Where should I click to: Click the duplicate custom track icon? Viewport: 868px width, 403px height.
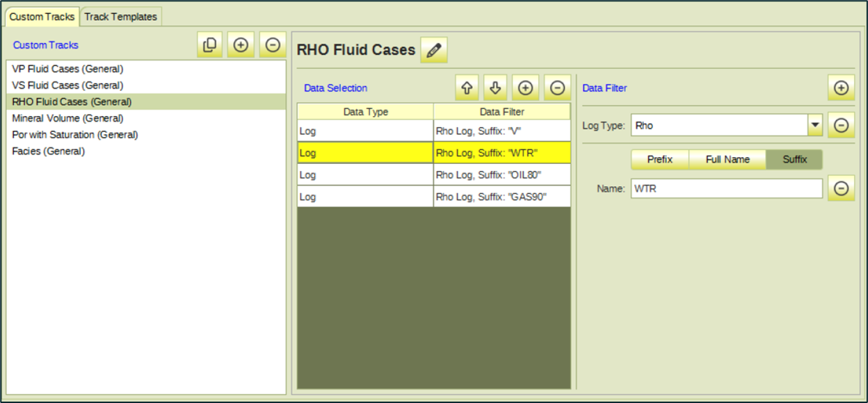pyautogui.click(x=209, y=45)
